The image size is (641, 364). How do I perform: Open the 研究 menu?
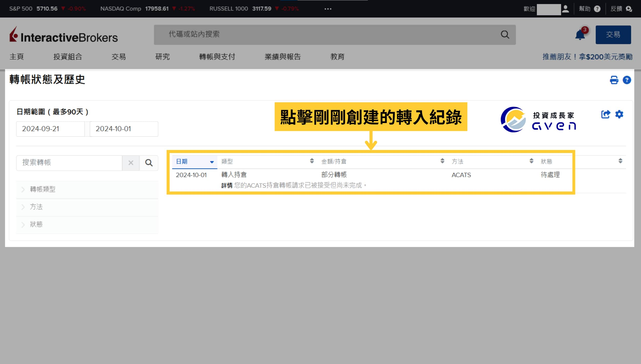163,57
